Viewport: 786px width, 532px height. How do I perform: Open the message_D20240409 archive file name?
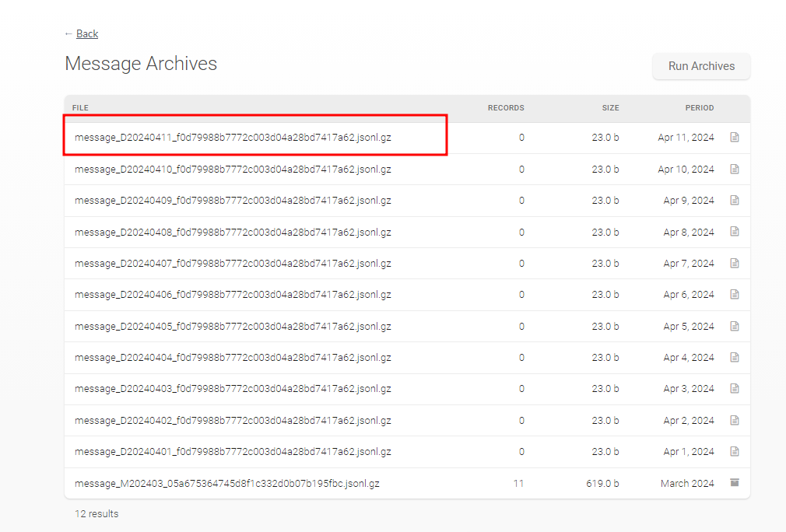click(x=233, y=201)
